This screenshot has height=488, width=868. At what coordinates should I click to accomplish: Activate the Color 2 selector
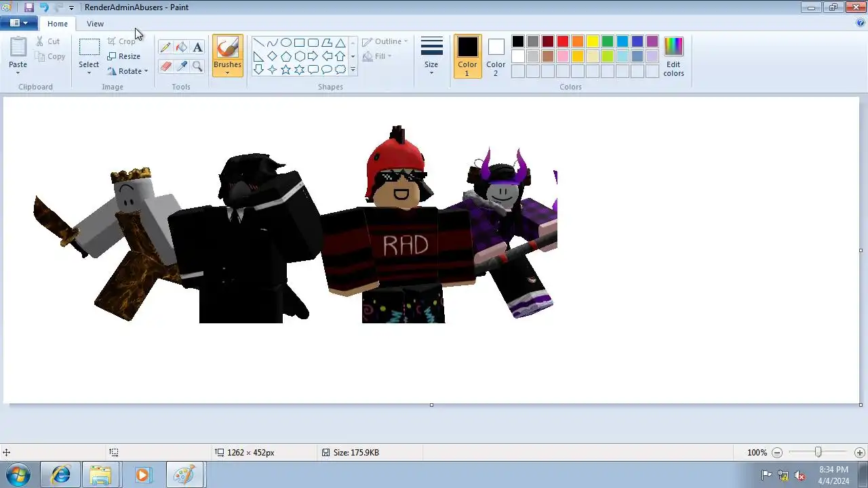click(x=496, y=56)
